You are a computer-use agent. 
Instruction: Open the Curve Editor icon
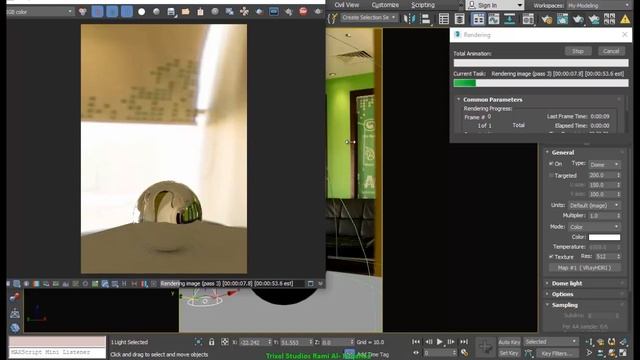pyautogui.click(x=493, y=18)
